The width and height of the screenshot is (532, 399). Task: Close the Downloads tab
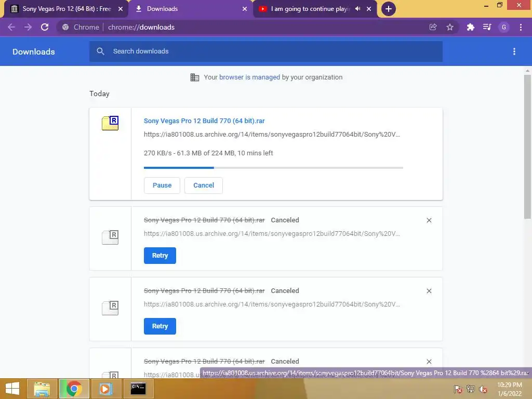click(x=245, y=9)
